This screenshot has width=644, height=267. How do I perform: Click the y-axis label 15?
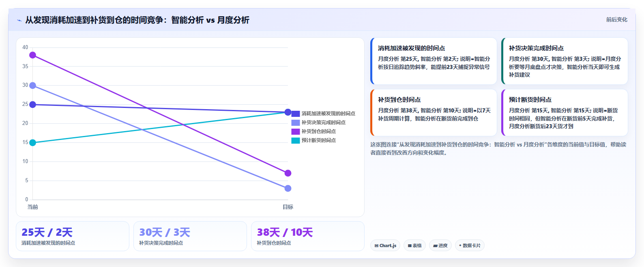point(25,142)
